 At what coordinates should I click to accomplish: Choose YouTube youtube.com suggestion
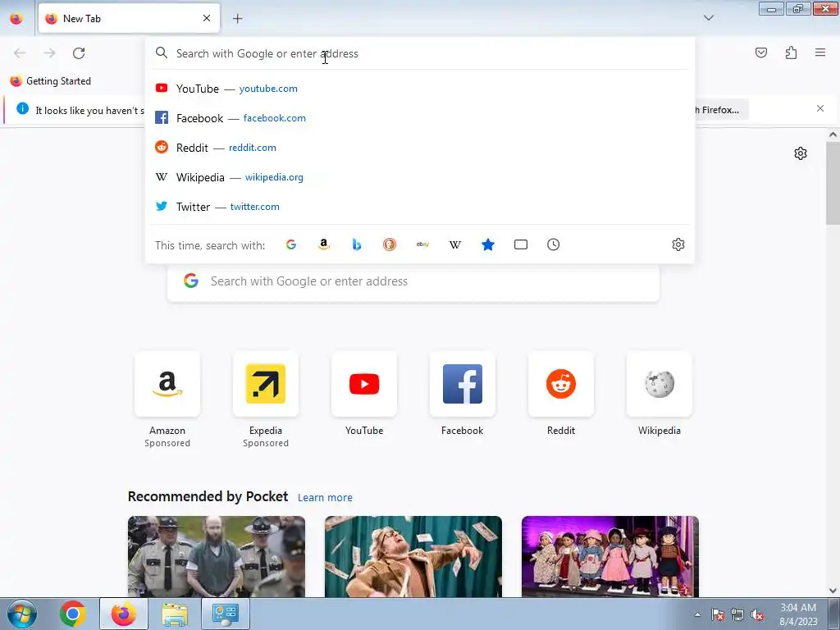coord(420,89)
